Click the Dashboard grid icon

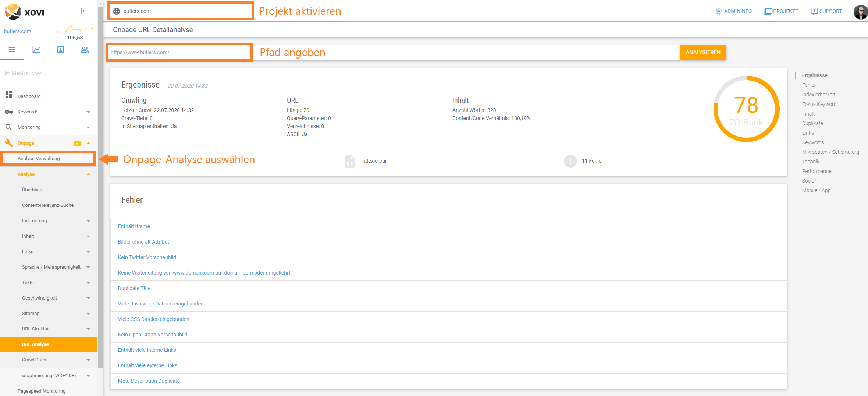coord(9,95)
